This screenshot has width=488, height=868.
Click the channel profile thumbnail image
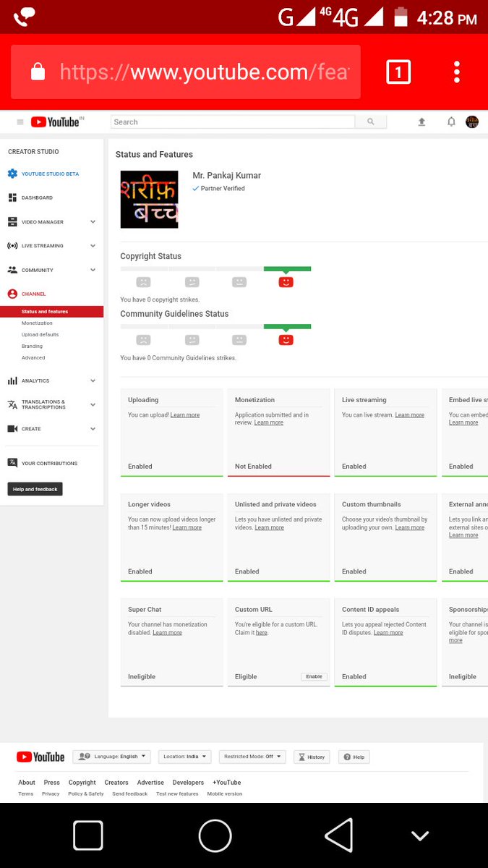point(150,200)
